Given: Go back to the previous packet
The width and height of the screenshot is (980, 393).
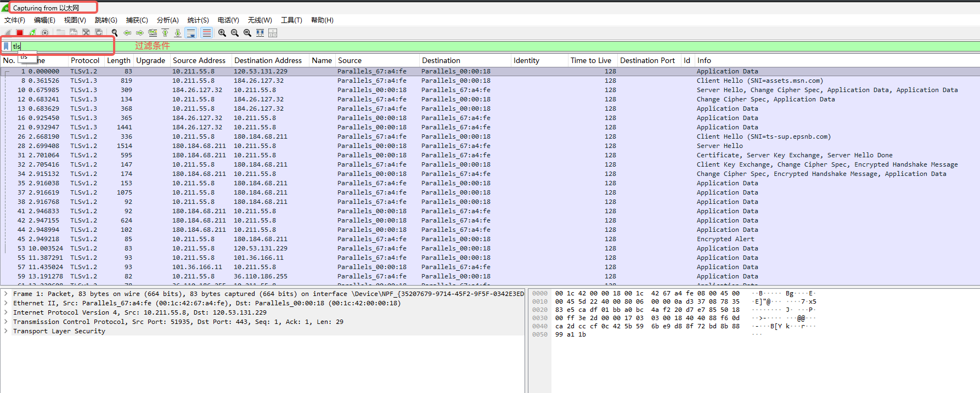Looking at the screenshot, I should pos(127,33).
